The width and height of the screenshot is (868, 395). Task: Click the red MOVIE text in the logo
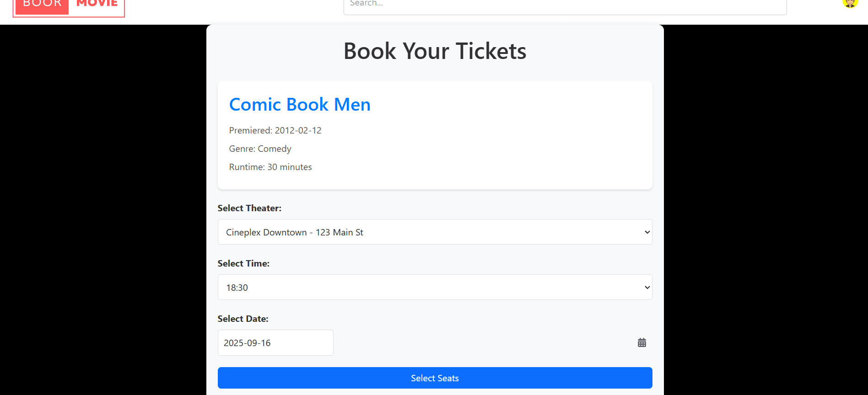point(96,3)
